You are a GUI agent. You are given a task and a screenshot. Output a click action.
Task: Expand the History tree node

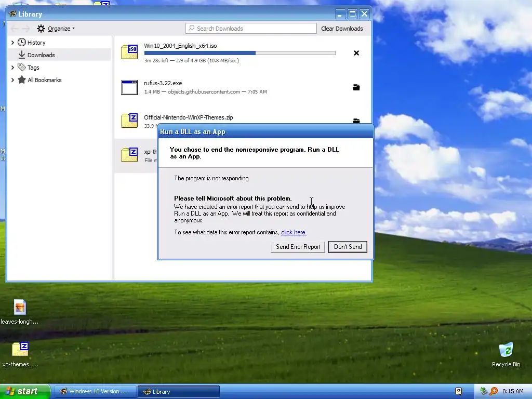coord(12,43)
